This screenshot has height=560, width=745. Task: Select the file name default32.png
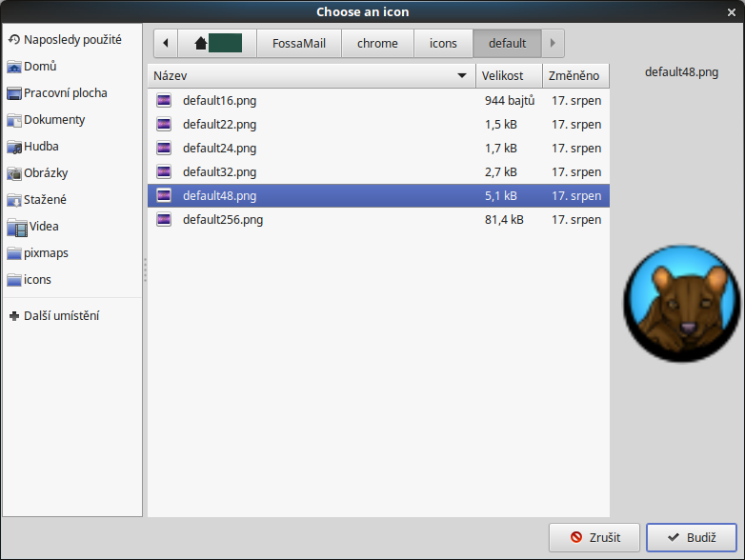[x=219, y=172]
